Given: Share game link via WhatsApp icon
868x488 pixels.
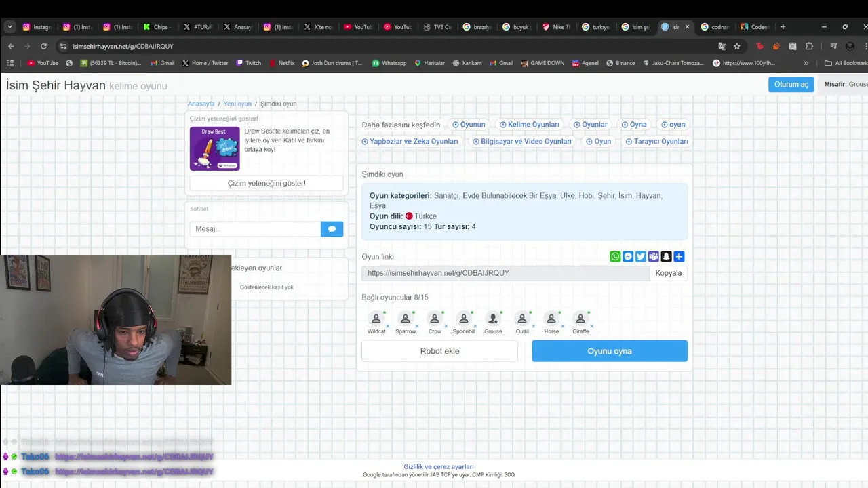Looking at the screenshot, I should point(615,256).
